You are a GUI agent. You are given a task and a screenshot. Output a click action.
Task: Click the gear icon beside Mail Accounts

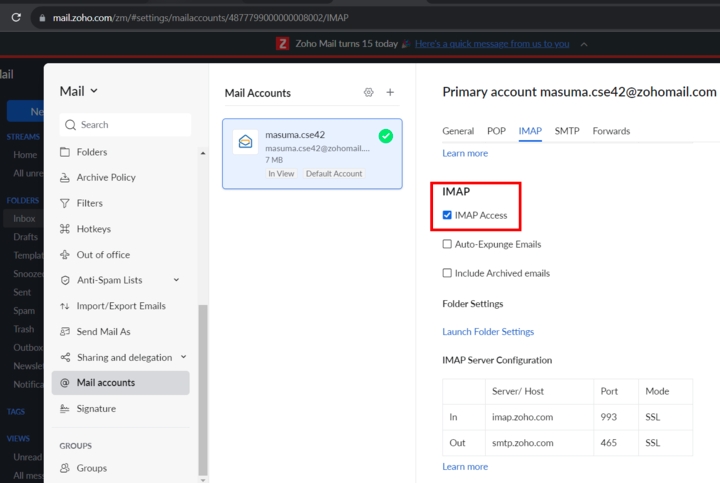368,93
